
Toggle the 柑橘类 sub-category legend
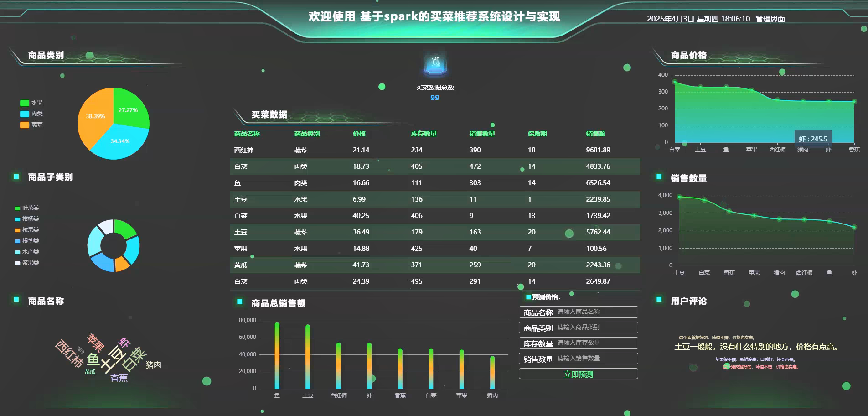(27, 219)
